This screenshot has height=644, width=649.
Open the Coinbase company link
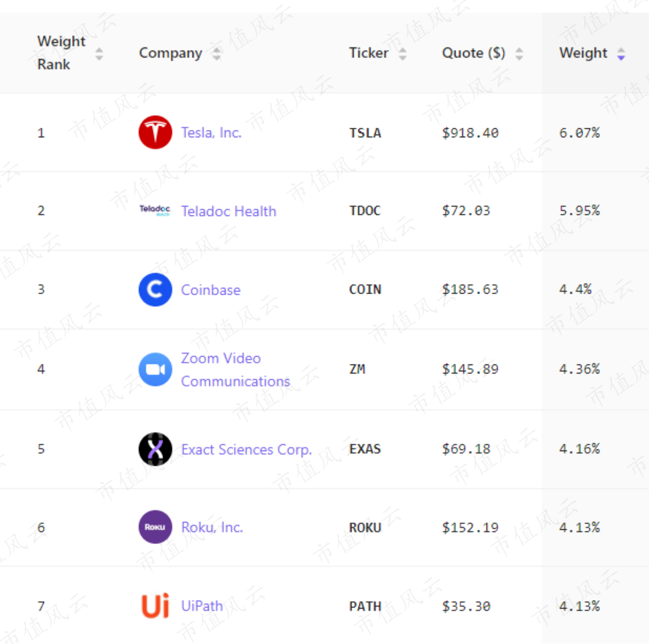[x=210, y=290]
